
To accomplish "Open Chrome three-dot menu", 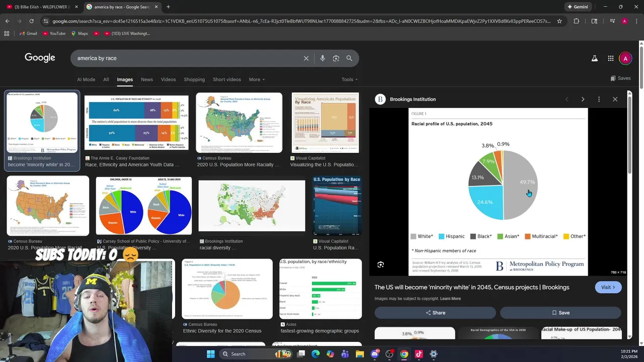I will 636,21.
